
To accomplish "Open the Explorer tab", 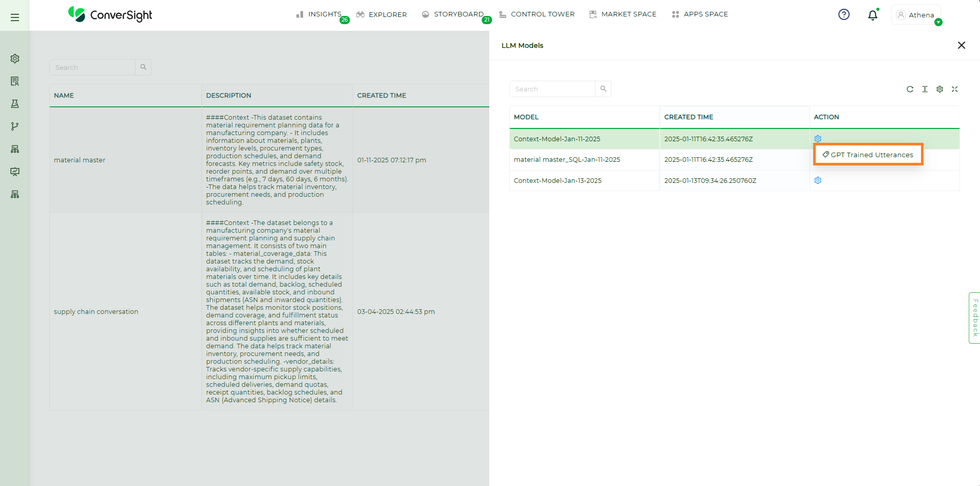I will pyautogui.click(x=381, y=14).
